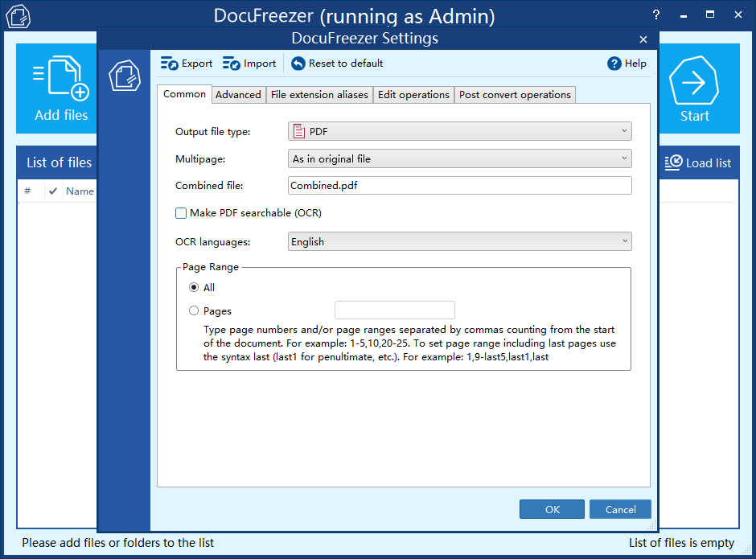Select the Pages radio button

click(194, 310)
